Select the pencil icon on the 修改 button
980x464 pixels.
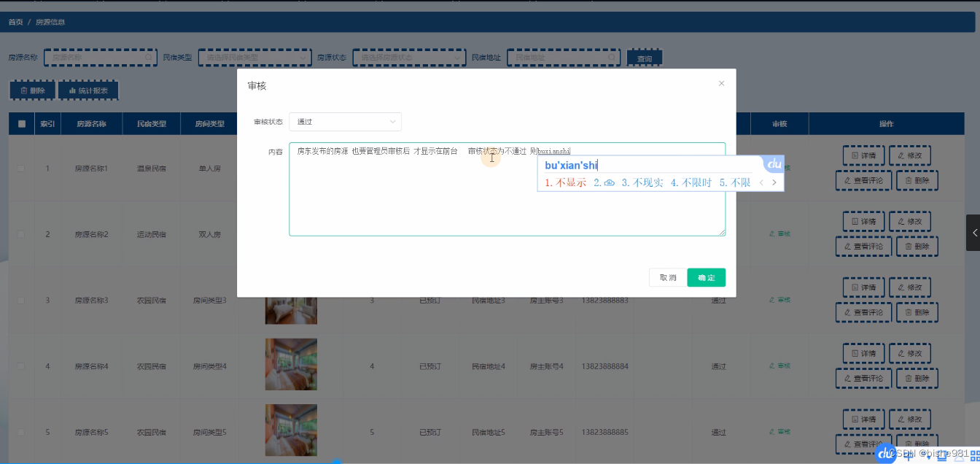[900, 155]
